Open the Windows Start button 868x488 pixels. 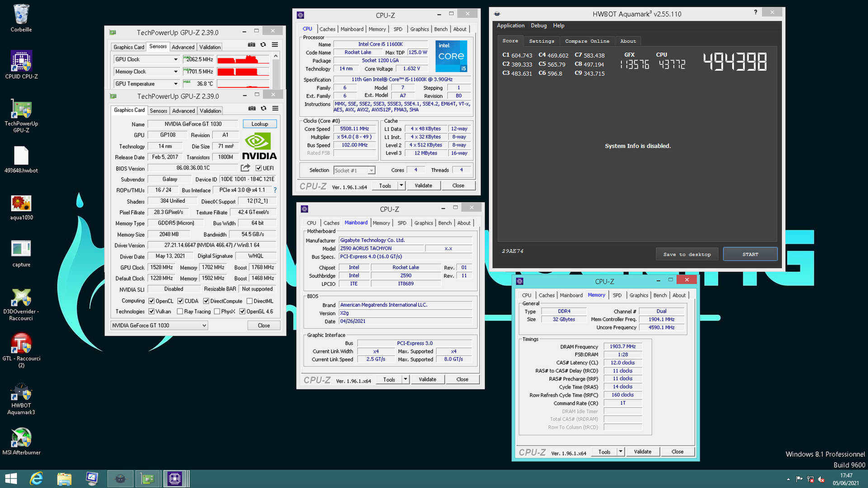point(11,479)
